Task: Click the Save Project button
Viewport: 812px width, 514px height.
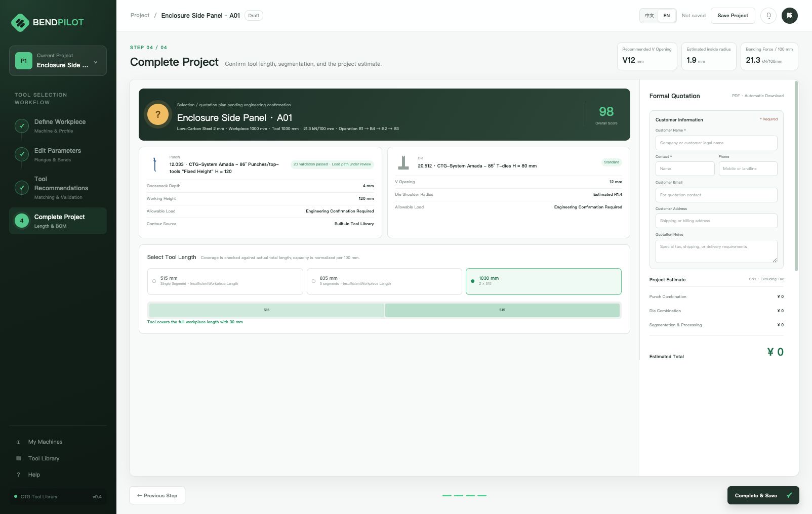Action: coord(733,16)
